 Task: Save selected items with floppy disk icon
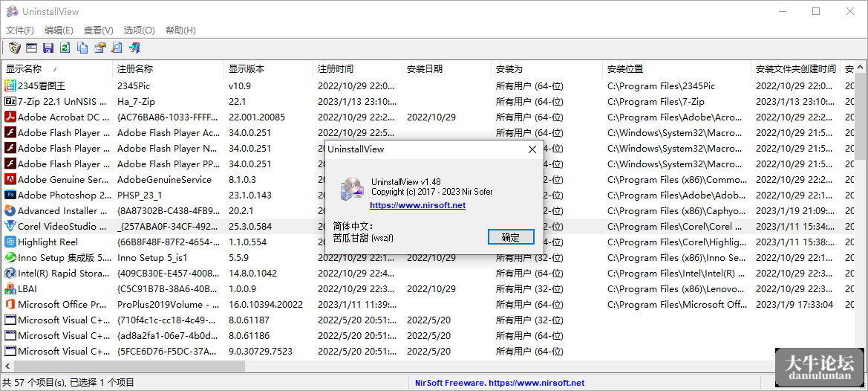[x=49, y=48]
